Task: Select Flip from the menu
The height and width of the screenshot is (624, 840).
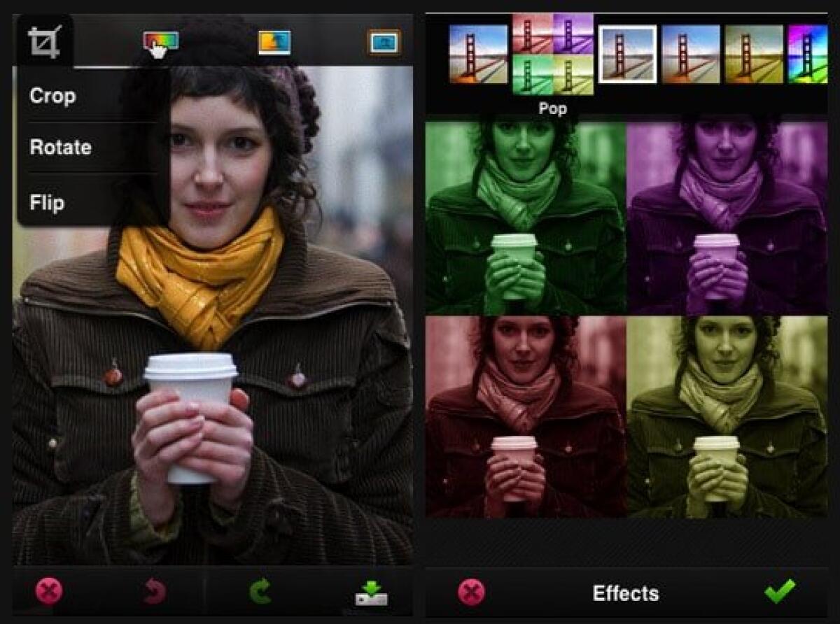Action: [47, 203]
